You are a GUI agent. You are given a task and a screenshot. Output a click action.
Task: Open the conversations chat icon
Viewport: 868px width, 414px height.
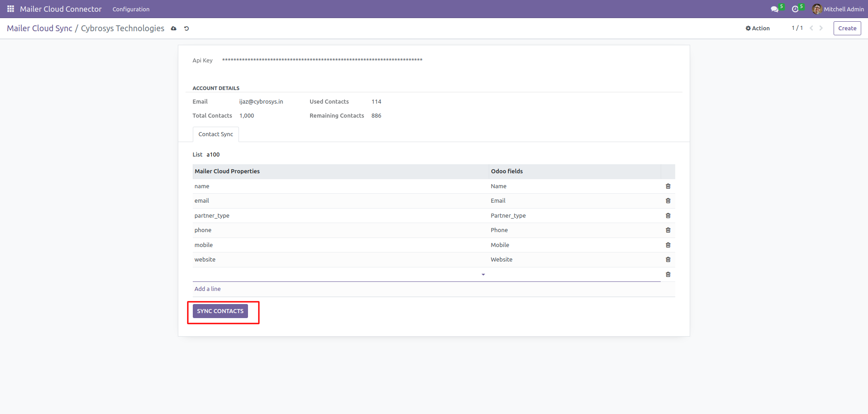pos(774,9)
